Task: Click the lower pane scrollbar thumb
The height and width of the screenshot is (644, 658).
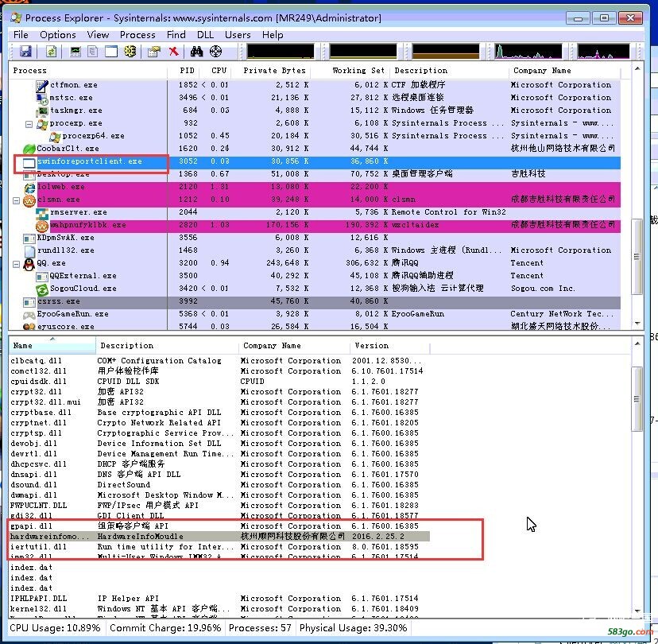Action: point(637,399)
